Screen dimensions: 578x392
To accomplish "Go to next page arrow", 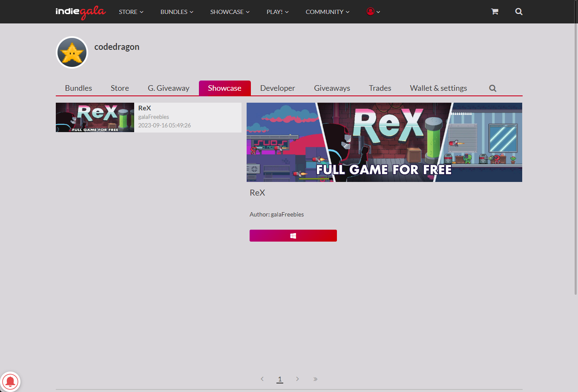I will pos(297,379).
